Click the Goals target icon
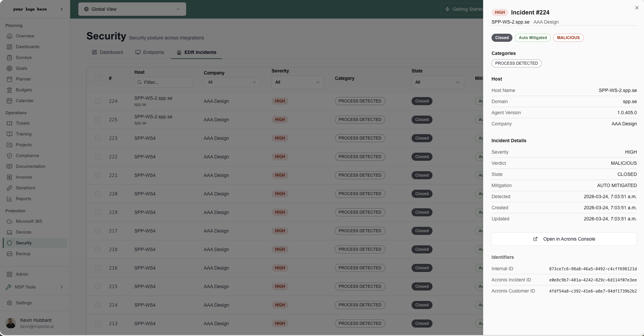The height and width of the screenshot is (336, 644). click(9, 68)
